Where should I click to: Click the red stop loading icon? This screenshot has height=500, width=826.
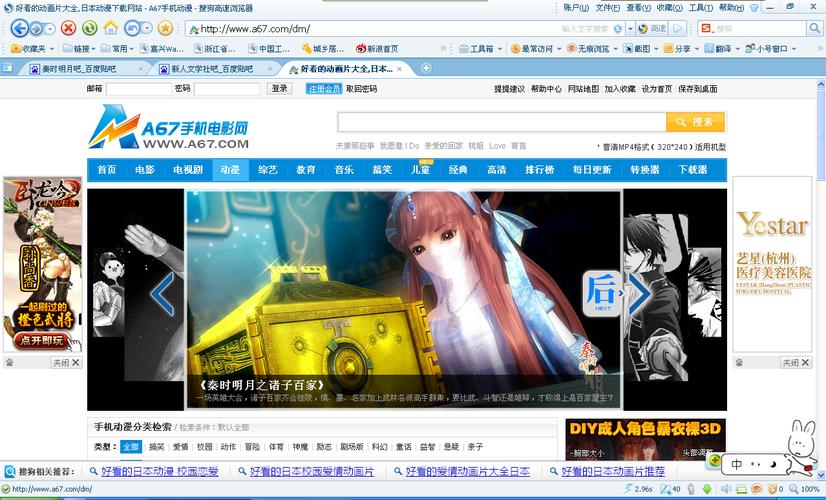click(x=68, y=28)
